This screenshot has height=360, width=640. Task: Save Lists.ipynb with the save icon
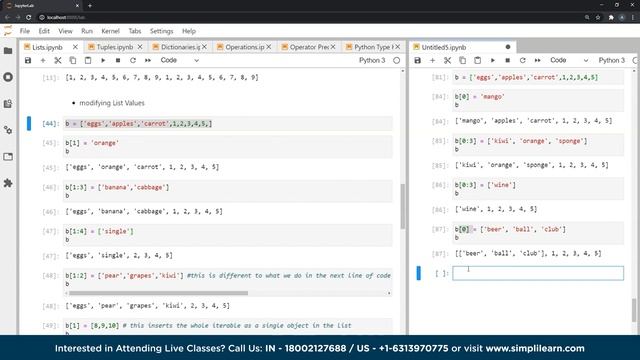point(28,60)
